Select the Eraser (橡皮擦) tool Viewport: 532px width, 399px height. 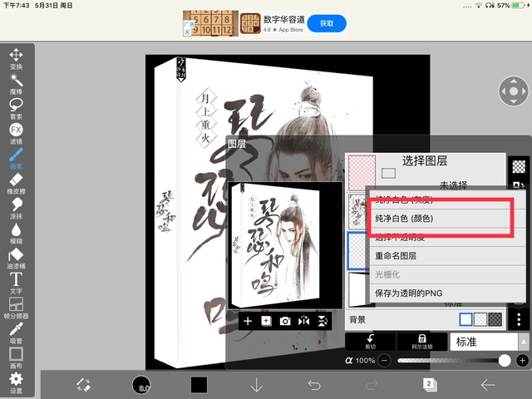point(16,182)
